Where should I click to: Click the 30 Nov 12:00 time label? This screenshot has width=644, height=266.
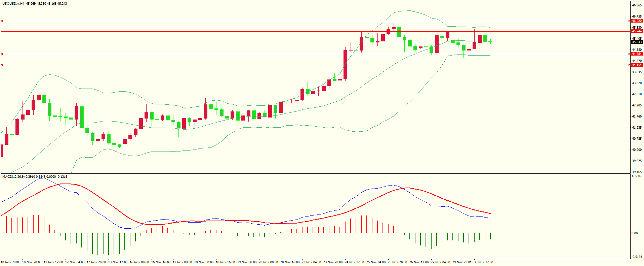(x=484, y=262)
